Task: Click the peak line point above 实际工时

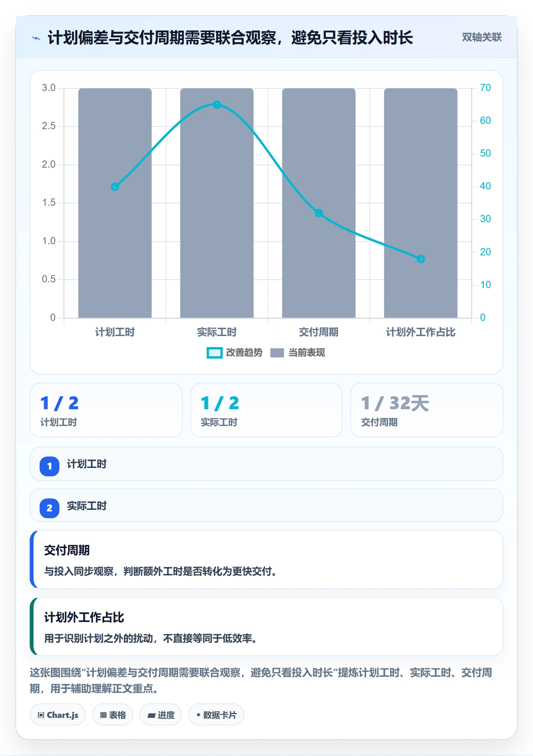Action: tap(217, 105)
